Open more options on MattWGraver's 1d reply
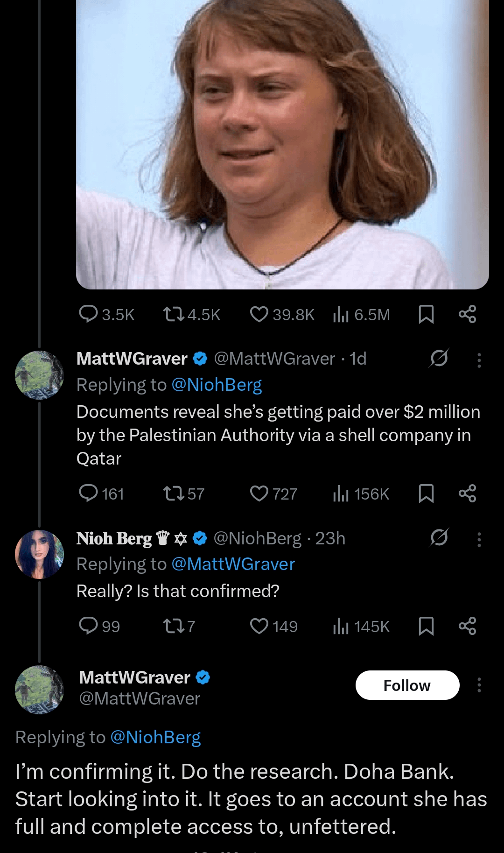504x853 pixels. [x=479, y=360]
